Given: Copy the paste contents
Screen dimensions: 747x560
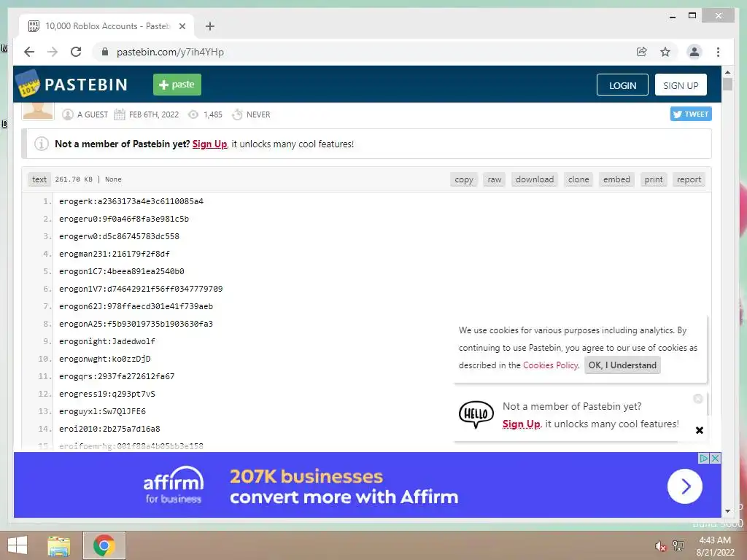Looking at the screenshot, I should (463, 179).
